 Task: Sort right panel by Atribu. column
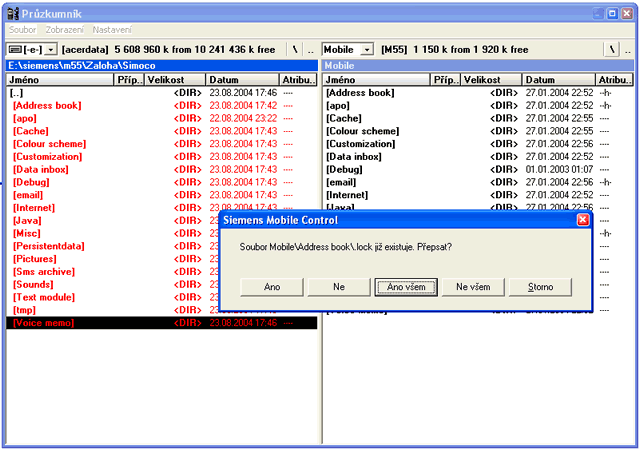[x=614, y=80]
